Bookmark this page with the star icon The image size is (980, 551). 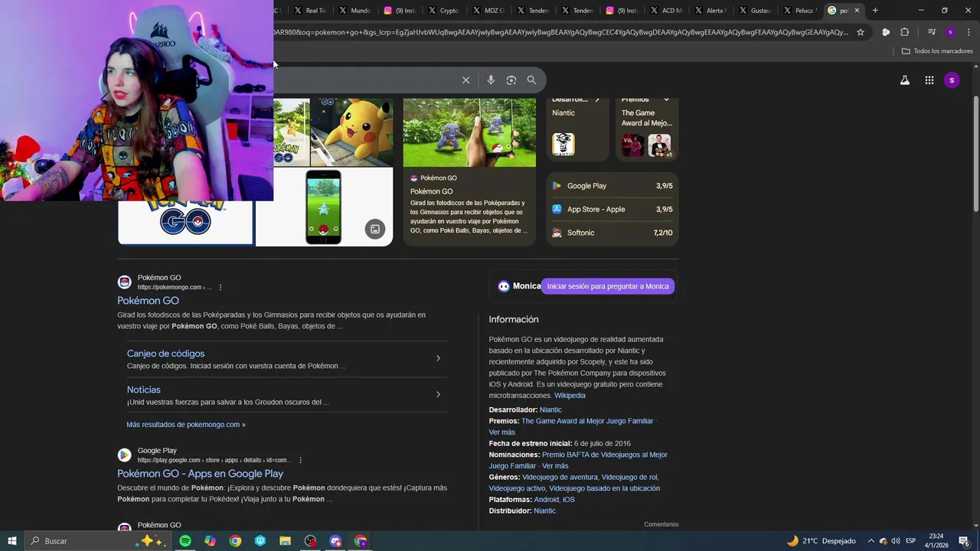[861, 32]
